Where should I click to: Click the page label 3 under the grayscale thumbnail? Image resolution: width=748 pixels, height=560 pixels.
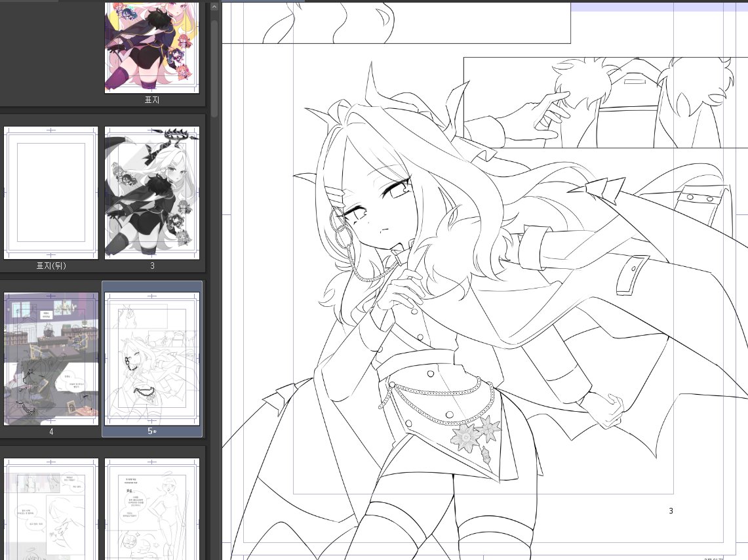(152, 266)
